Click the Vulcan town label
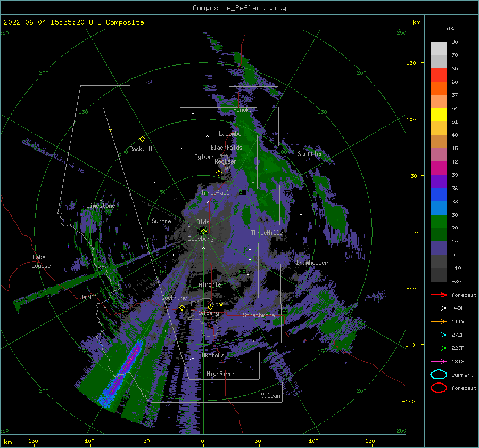479x448 pixels. click(270, 396)
